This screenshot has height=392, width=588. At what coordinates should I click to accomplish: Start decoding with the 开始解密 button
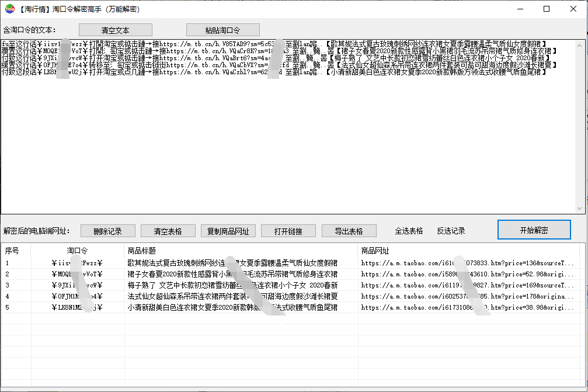click(534, 230)
